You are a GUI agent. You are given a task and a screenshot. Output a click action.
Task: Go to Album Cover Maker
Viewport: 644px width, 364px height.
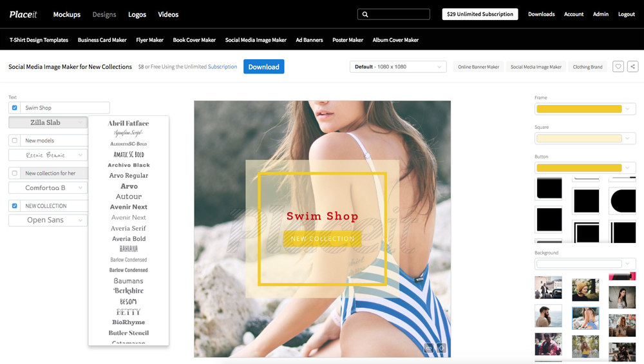[395, 40]
